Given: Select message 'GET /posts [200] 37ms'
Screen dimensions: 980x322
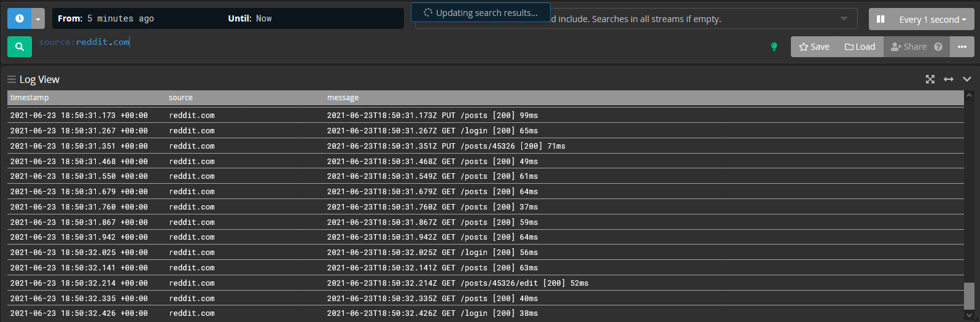Looking at the screenshot, I should point(432,207).
